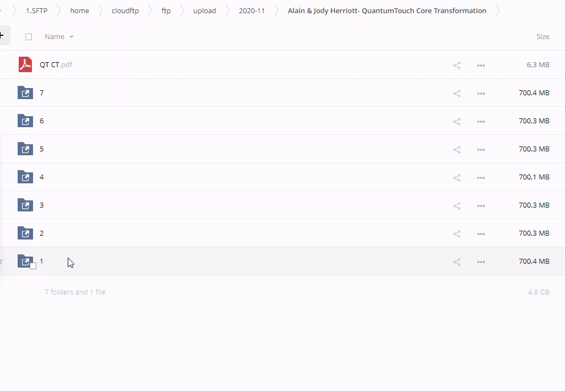Open more actions for QT CT.pdf
Image resolution: width=566 pixels, height=392 pixels.
[x=481, y=66]
